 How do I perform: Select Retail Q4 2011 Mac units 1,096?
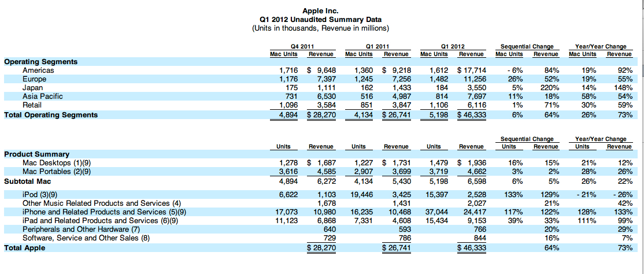click(288, 105)
